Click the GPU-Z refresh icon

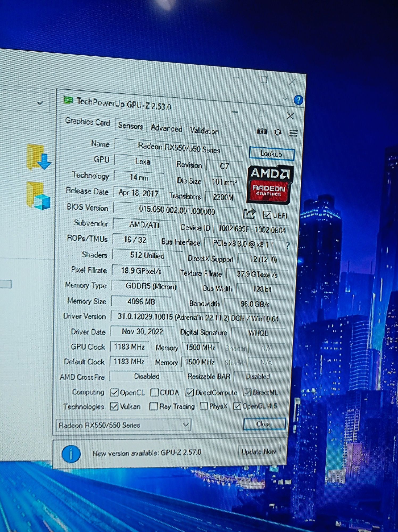(x=278, y=132)
